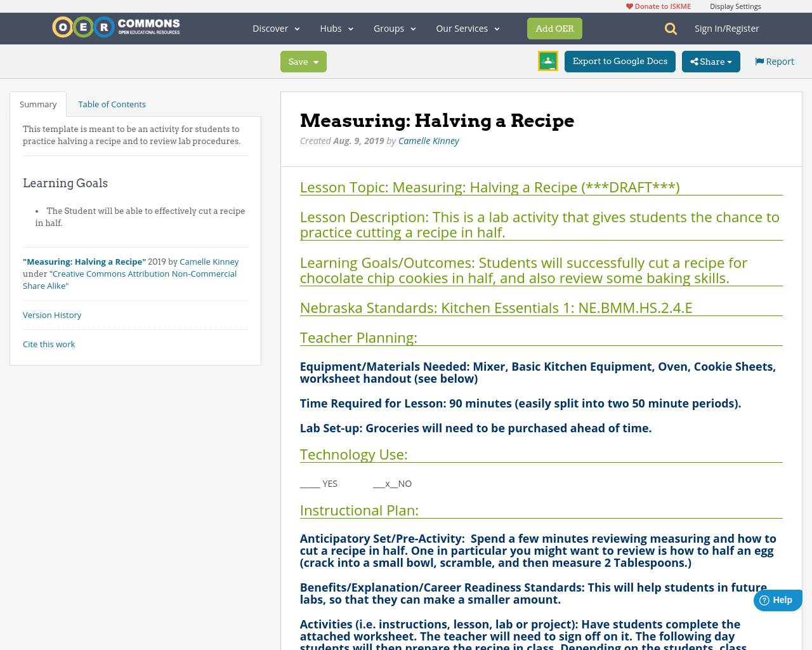Click the Add OER button
Screen dimensions: 812x650
click(554, 28)
